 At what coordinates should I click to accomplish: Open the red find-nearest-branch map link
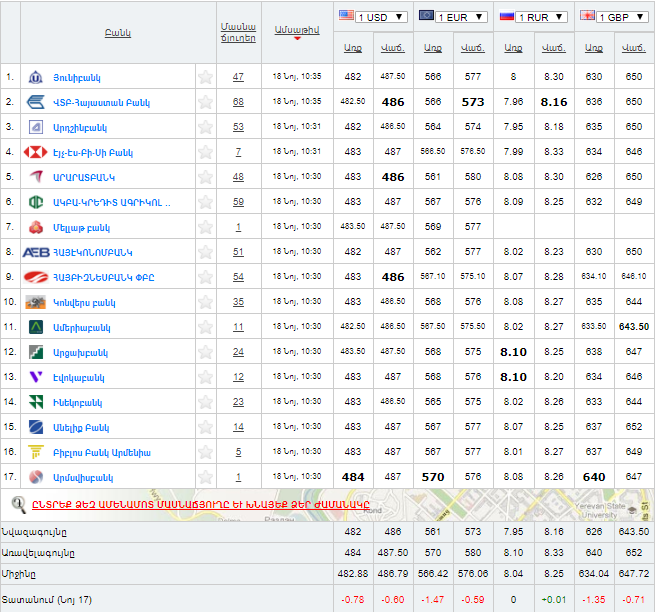click(x=201, y=505)
